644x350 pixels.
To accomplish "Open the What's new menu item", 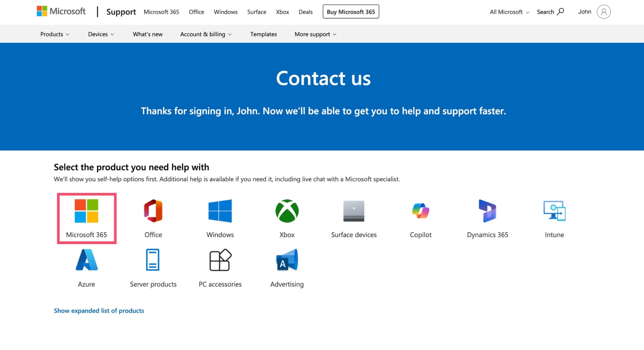I will tap(148, 34).
